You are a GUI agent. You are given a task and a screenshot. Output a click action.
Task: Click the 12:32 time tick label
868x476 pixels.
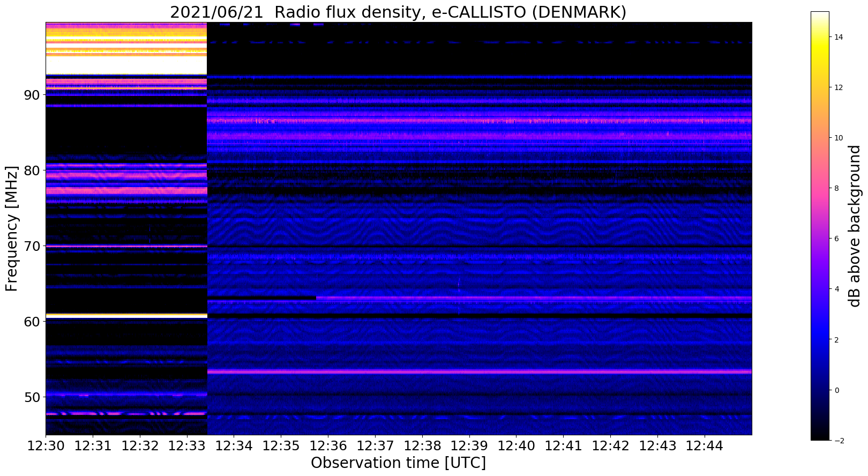140,446
